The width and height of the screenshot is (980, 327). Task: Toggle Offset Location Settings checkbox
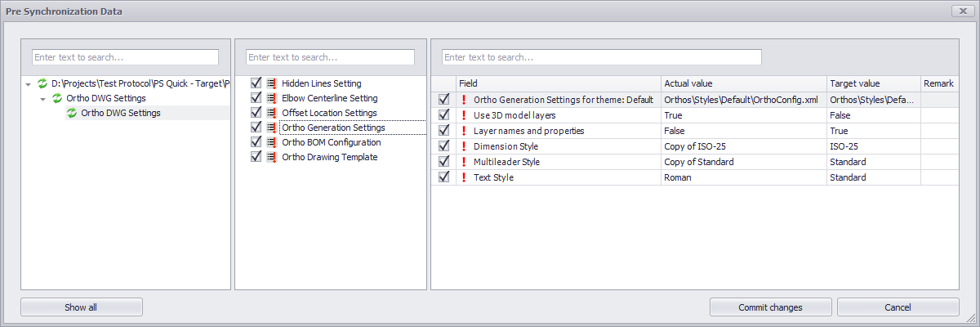256,113
